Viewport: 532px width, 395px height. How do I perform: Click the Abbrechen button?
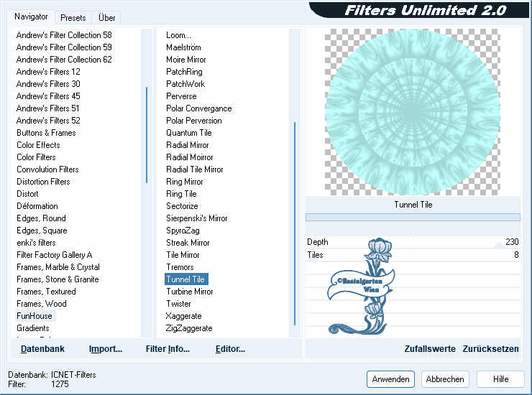pos(445,379)
